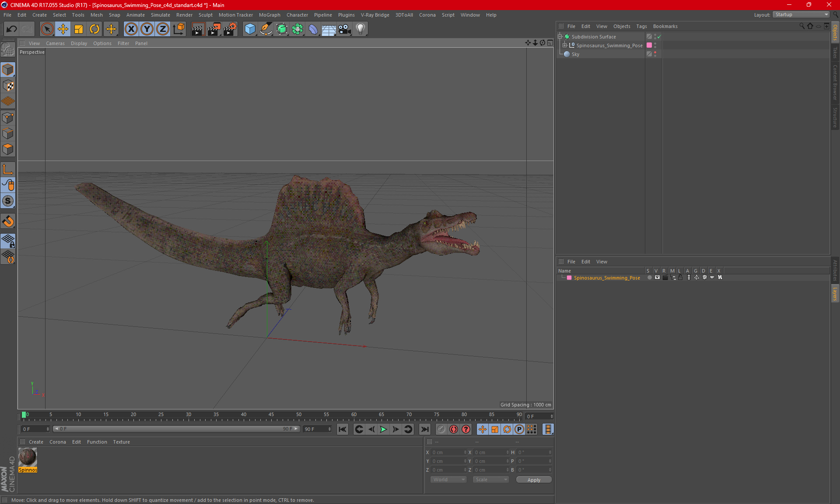Toggle Subdivision Surface enable checkmark

tap(659, 37)
